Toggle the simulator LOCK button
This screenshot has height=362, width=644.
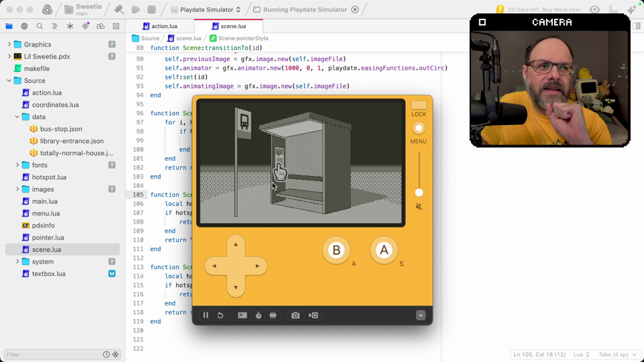pos(419,106)
